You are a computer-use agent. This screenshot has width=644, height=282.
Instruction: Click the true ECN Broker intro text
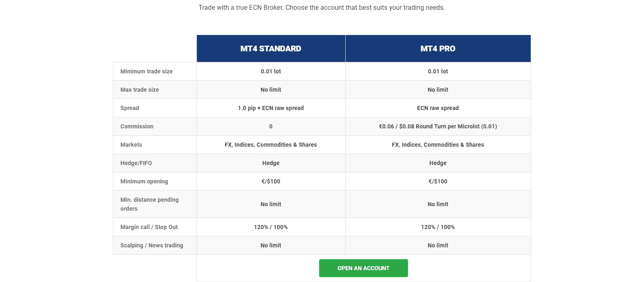coord(321,7)
